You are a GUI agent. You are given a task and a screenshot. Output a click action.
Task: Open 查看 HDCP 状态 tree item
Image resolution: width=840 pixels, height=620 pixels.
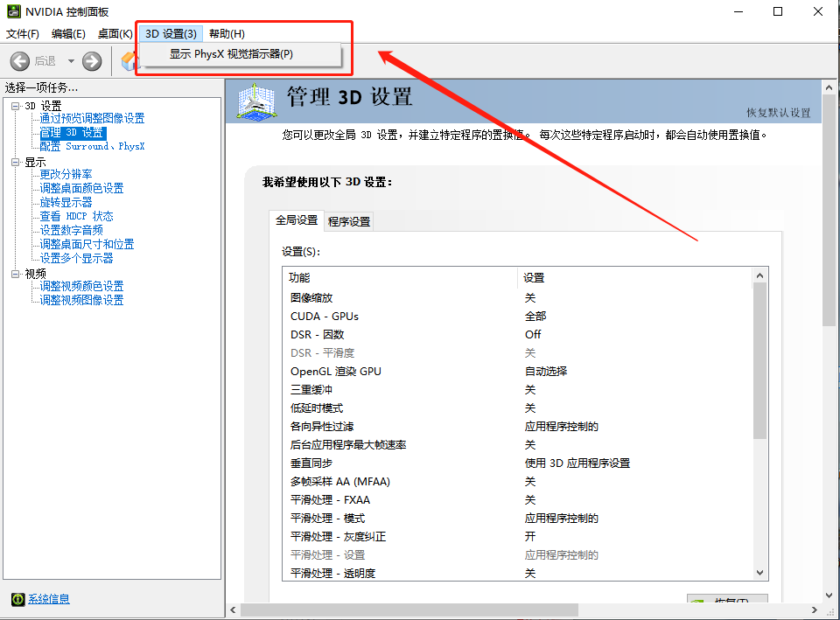(x=77, y=216)
